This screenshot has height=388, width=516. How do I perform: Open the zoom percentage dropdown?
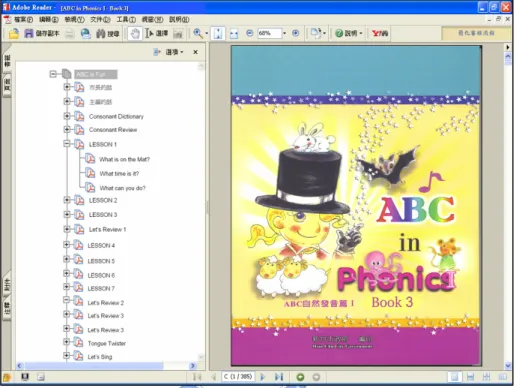pyautogui.click(x=284, y=33)
